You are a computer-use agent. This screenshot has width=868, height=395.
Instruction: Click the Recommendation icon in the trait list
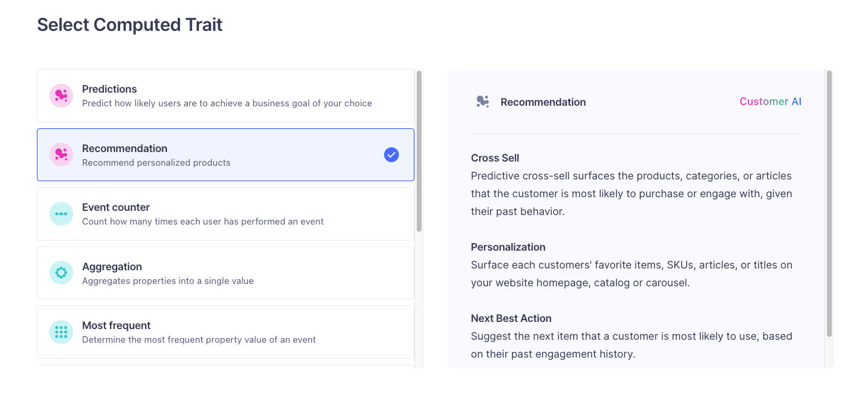(x=61, y=154)
